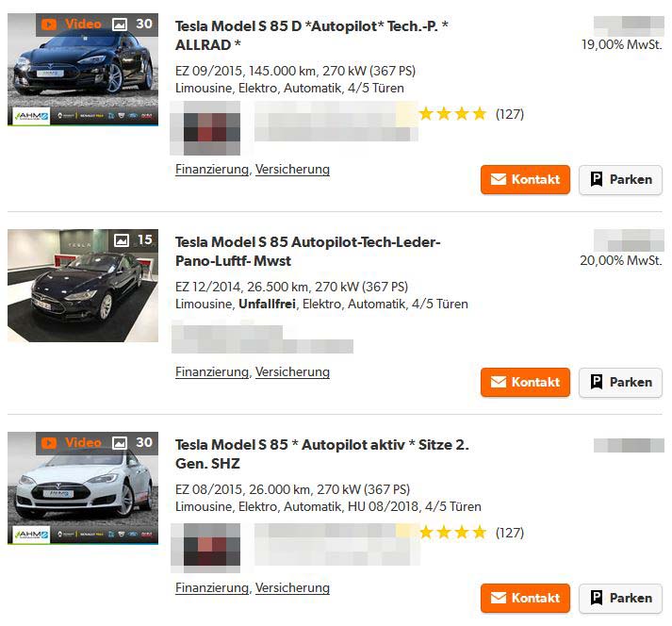
Task: Open title Tesla Model S 85 Autopilot aktiv
Action: click(x=321, y=454)
